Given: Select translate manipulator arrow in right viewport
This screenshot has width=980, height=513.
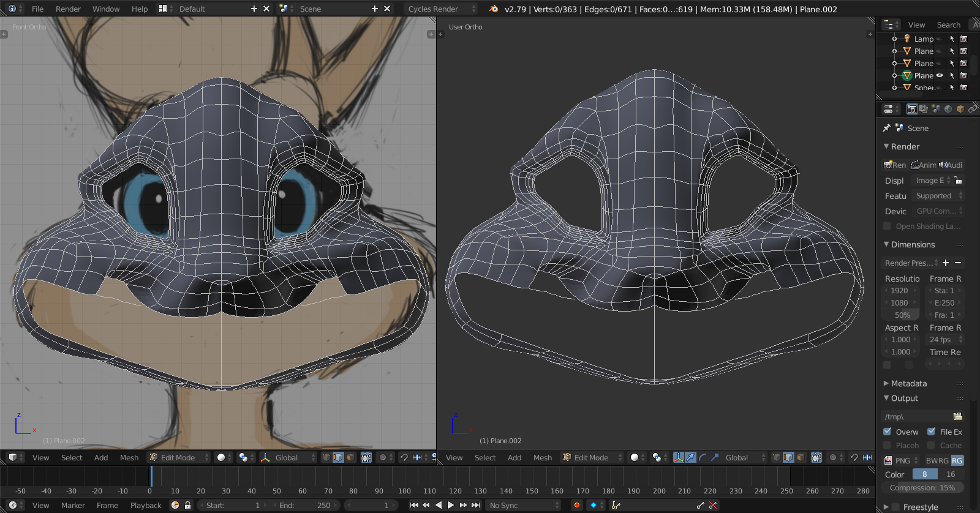Looking at the screenshot, I should click(690, 457).
